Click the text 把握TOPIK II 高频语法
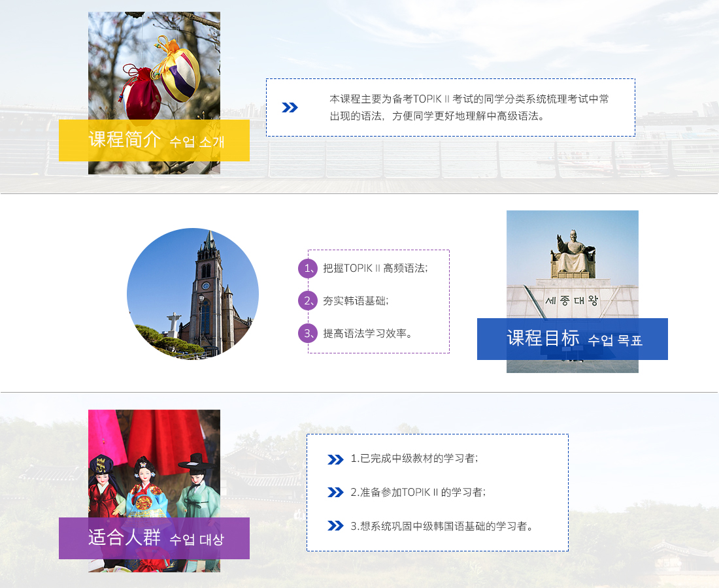The height and width of the screenshot is (588, 719). pos(375,269)
